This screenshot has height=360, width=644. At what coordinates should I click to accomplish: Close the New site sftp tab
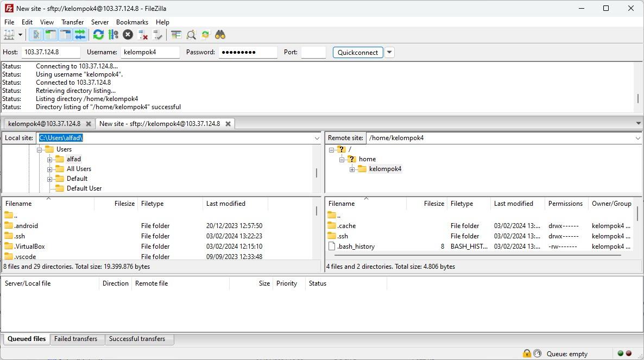(x=228, y=124)
